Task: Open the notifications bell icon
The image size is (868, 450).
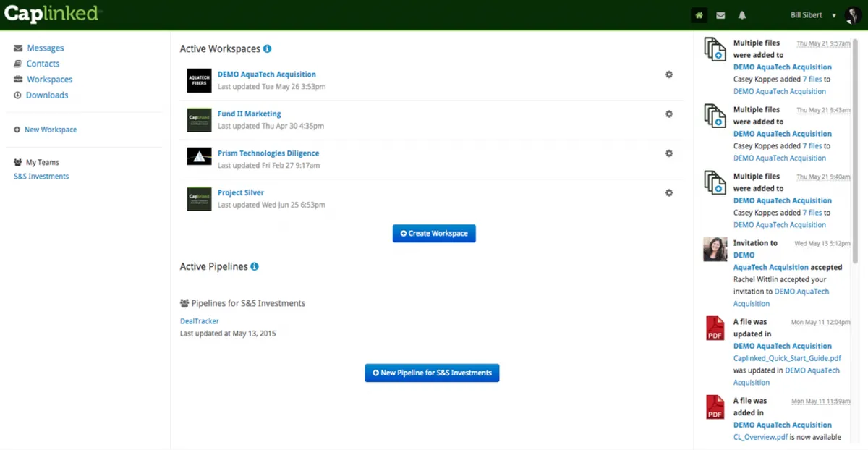Action: pos(742,15)
